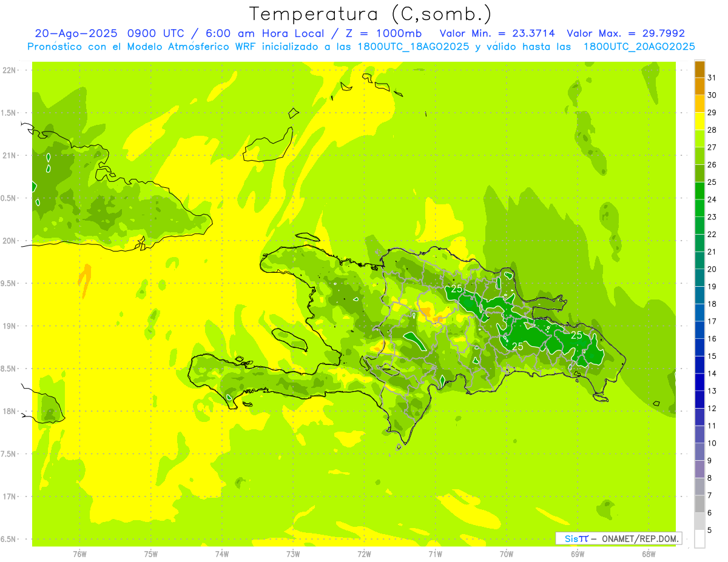
Task: Click the "76W" longitude label
Action: tap(79, 554)
